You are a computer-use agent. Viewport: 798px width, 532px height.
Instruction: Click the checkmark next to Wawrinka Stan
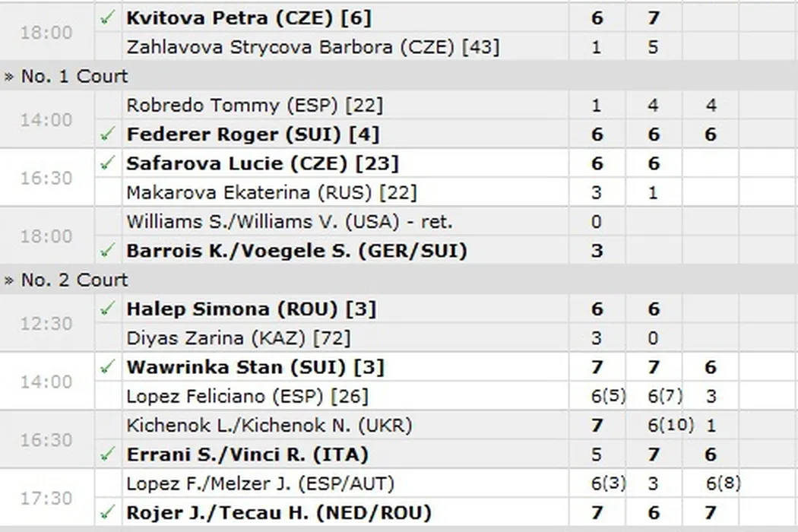coord(108,367)
